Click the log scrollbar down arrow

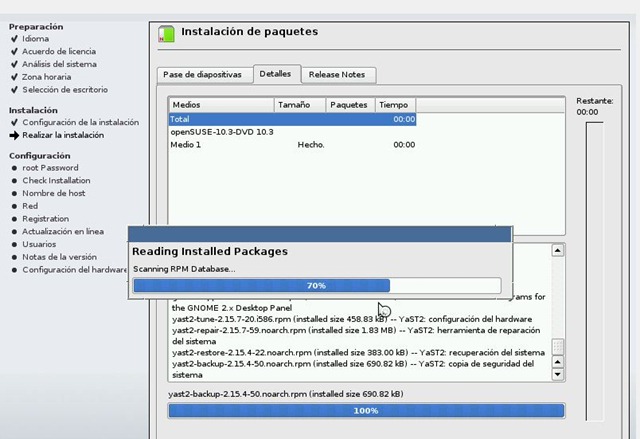[558, 374]
